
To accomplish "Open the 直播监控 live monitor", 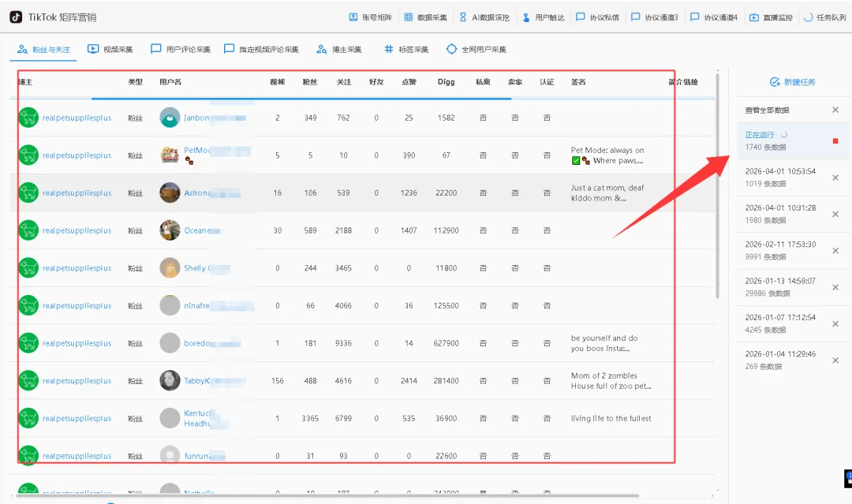I will point(771,16).
